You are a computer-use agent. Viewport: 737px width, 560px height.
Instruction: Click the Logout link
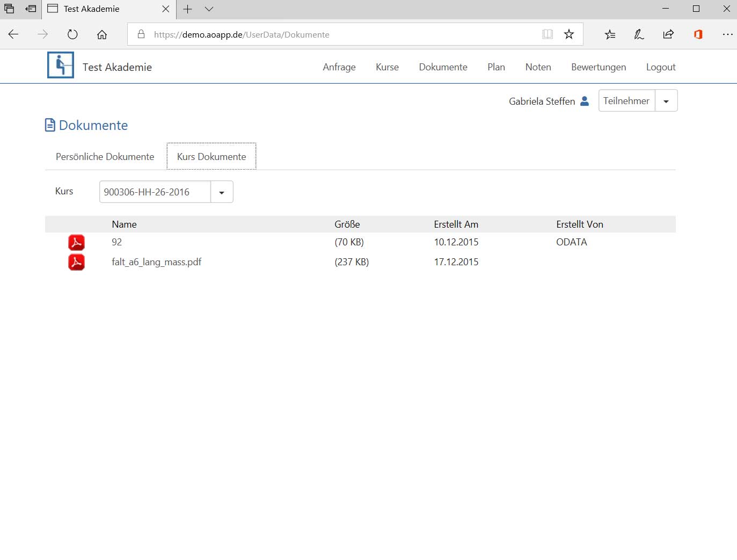tap(661, 67)
